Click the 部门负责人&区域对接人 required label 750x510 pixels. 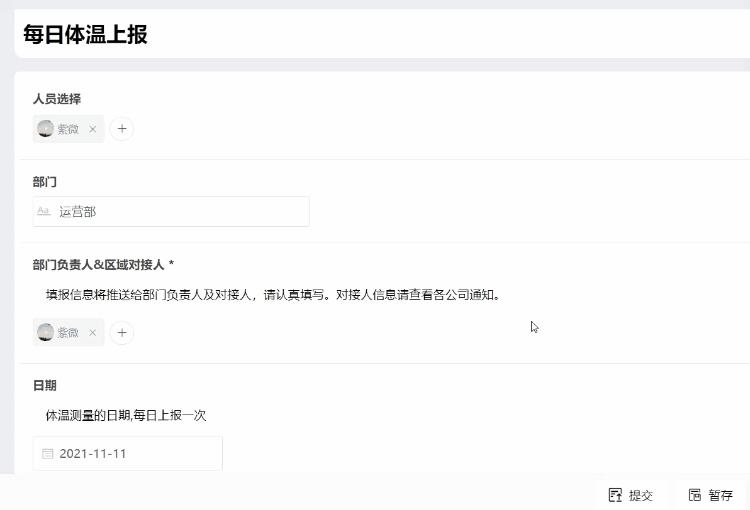tap(103, 265)
